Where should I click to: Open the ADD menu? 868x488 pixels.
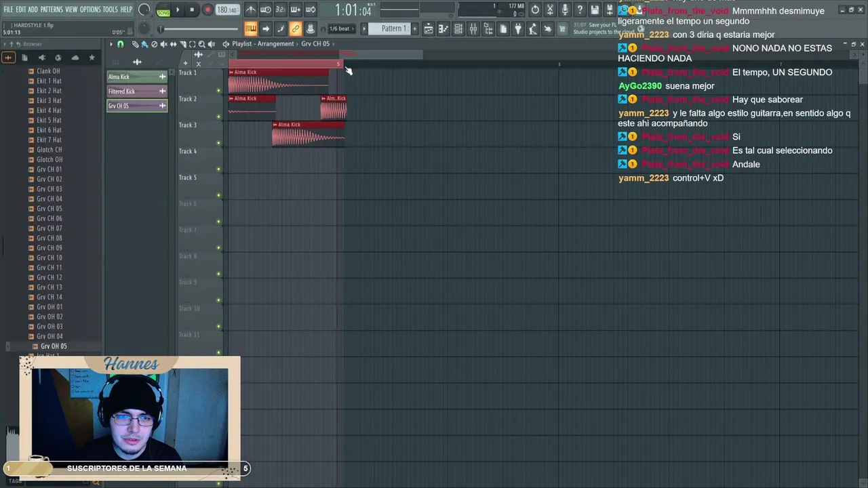(33, 9)
